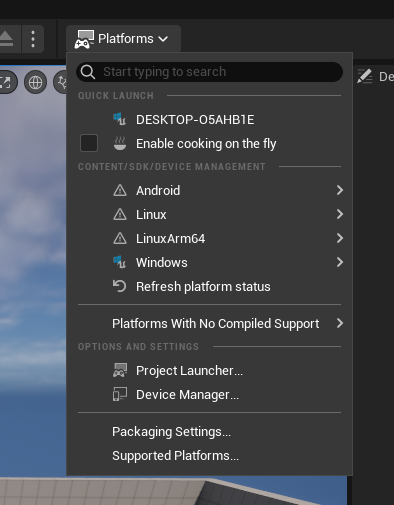
Task: Launch on DESKTOP-O5AHB1E
Action: pos(209,120)
